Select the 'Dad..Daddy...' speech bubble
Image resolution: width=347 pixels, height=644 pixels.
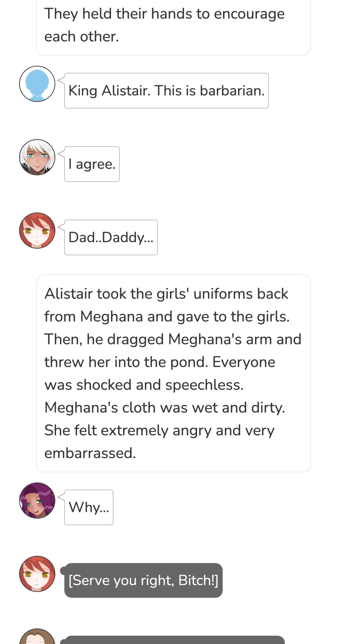(x=111, y=238)
